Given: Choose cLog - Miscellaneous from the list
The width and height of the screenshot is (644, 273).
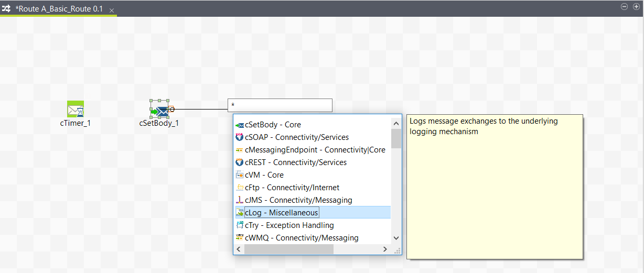Looking at the screenshot, I should (x=281, y=213).
